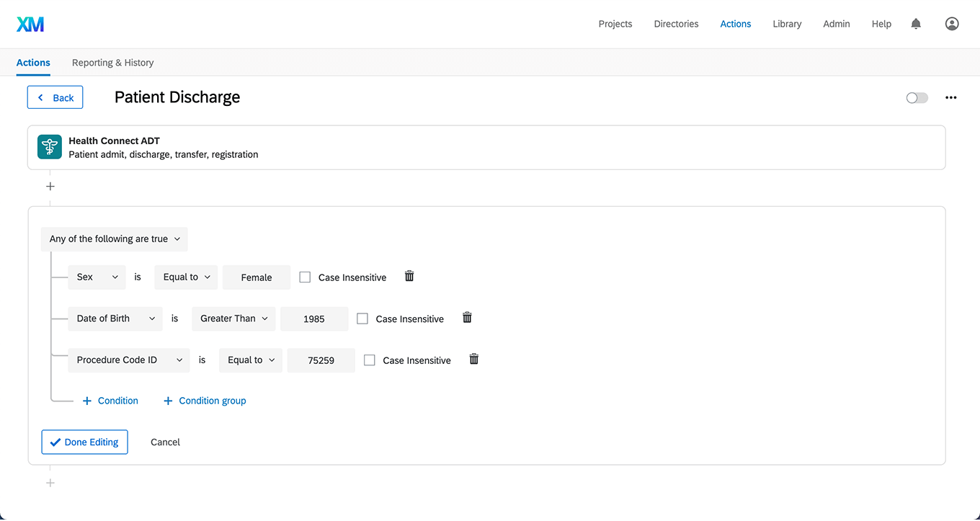
Task: Open the Equal to operator for Procedure Code ID
Action: pyautogui.click(x=251, y=360)
